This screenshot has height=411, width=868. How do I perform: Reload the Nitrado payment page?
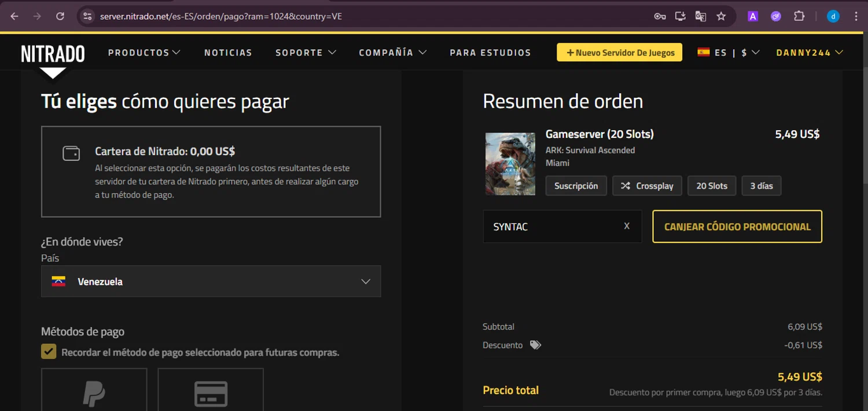click(60, 16)
